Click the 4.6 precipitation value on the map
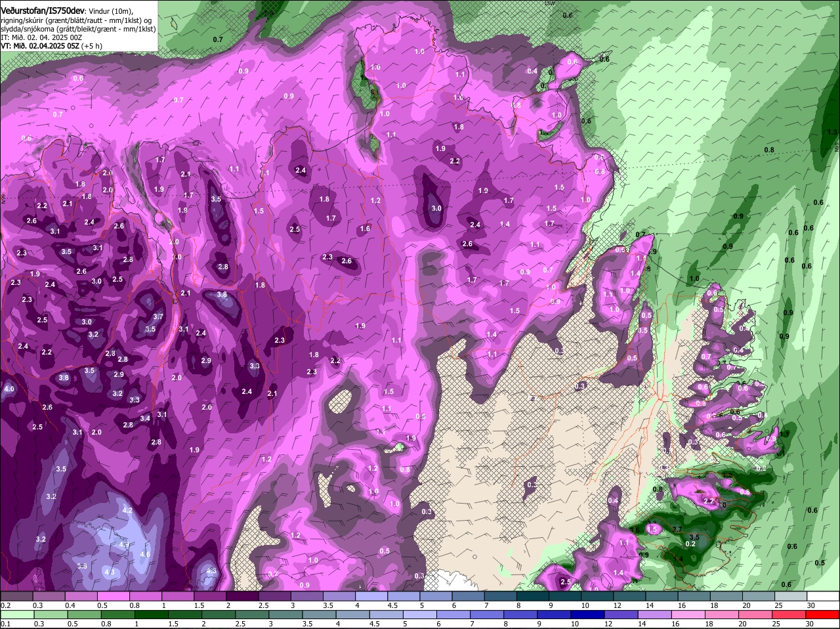Image resolution: width=840 pixels, height=629 pixels. [x=146, y=555]
